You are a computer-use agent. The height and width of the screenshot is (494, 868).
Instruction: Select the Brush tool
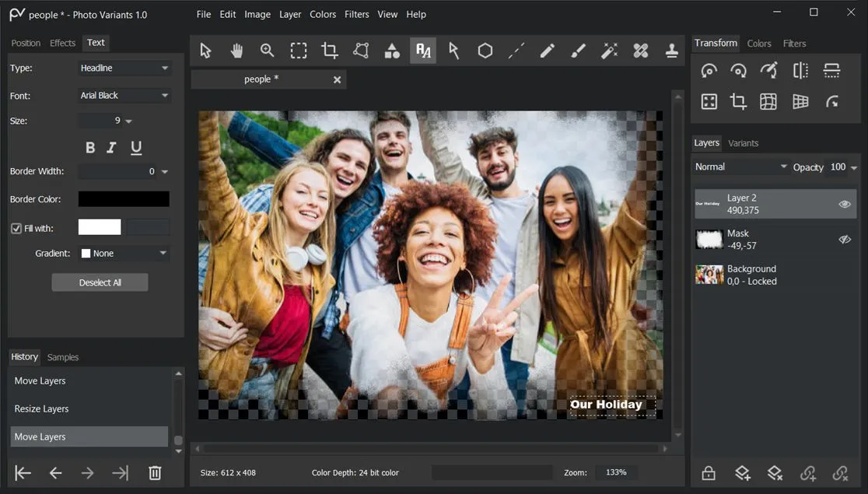click(578, 49)
